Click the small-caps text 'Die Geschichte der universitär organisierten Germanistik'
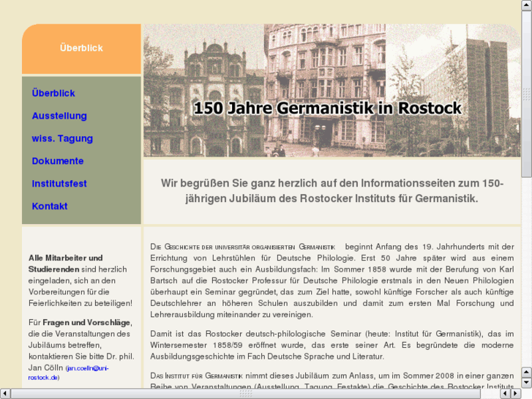 pos(243,247)
